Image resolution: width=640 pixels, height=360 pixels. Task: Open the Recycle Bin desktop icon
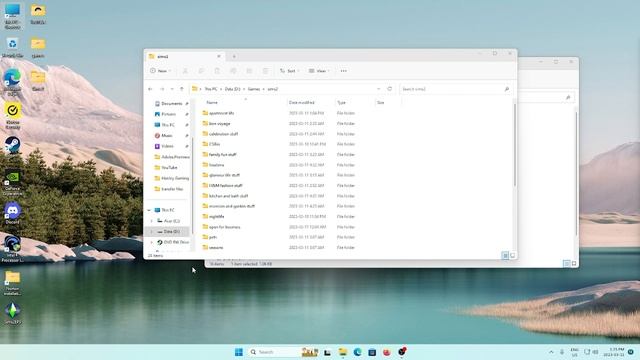12,47
